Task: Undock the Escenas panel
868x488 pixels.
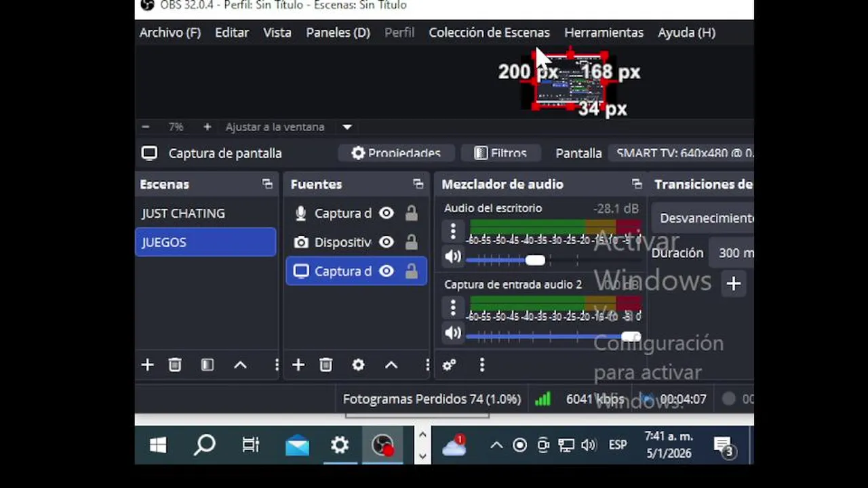Action: tap(267, 184)
